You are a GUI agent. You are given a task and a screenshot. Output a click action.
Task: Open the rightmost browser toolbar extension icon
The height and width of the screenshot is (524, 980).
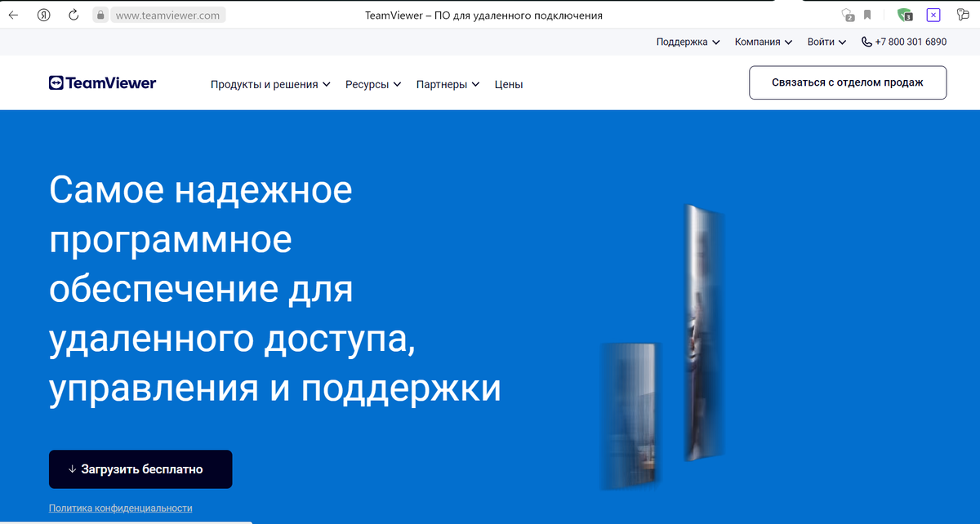(963, 15)
